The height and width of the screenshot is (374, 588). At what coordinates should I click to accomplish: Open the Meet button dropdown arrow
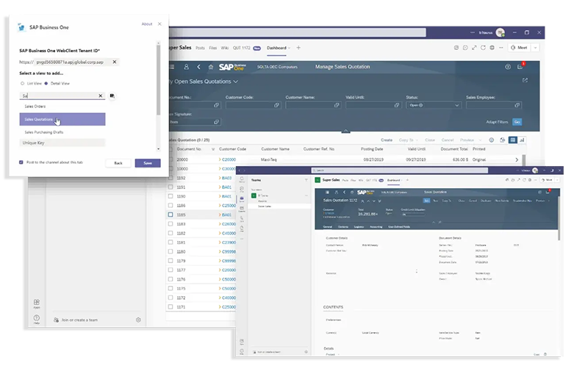pos(535,48)
